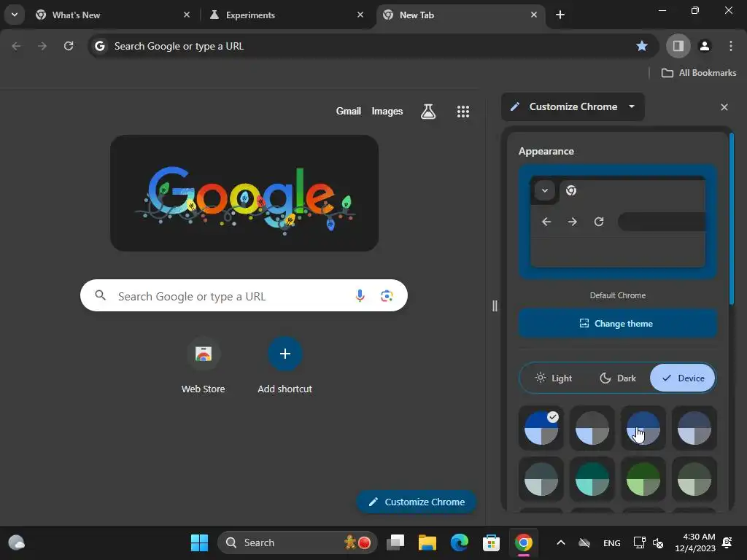
Task: Choose the bright green color swatch
Action: pos(643,479)
